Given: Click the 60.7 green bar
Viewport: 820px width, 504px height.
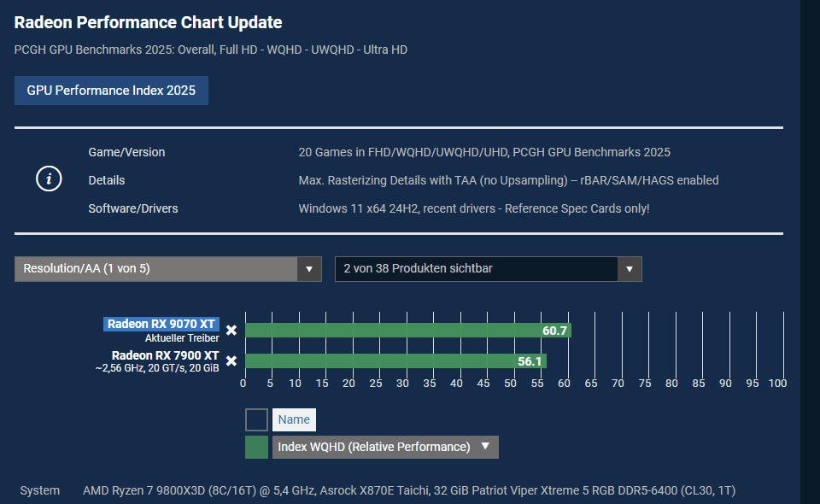Looking at the screenshot, I should (408, 331).
